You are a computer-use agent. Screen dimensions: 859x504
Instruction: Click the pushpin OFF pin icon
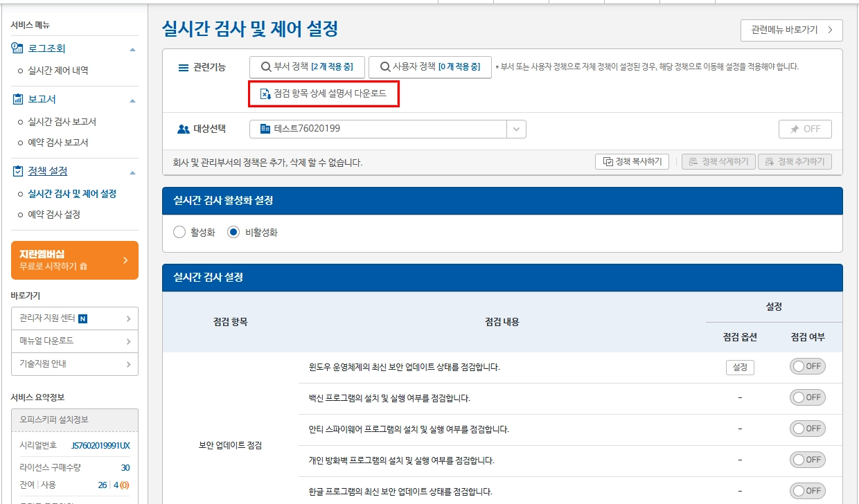click(794, 128)
